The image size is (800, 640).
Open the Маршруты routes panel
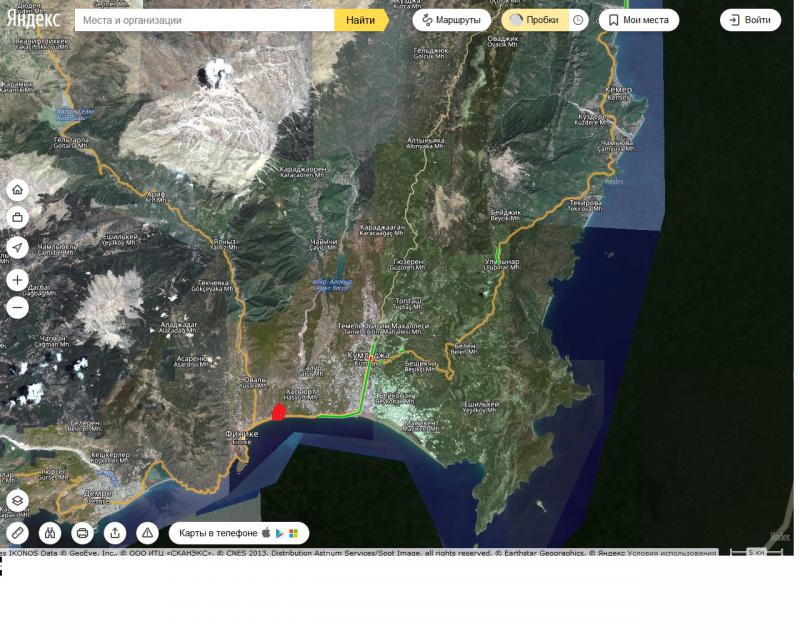coord(451,20)
